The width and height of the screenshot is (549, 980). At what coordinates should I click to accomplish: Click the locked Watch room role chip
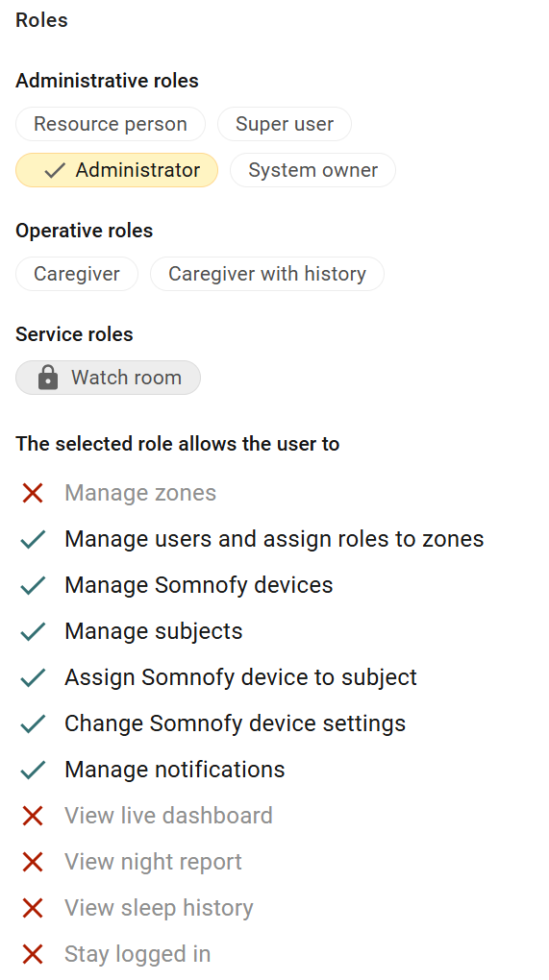point(109,378)
